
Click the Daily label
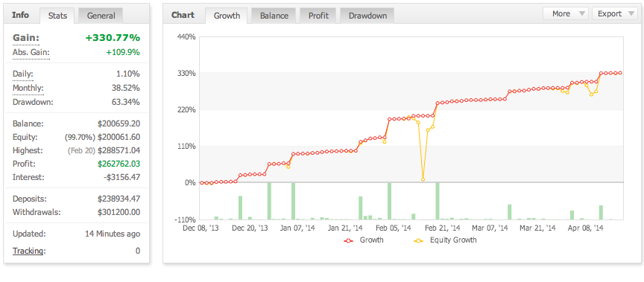[22, 74]
